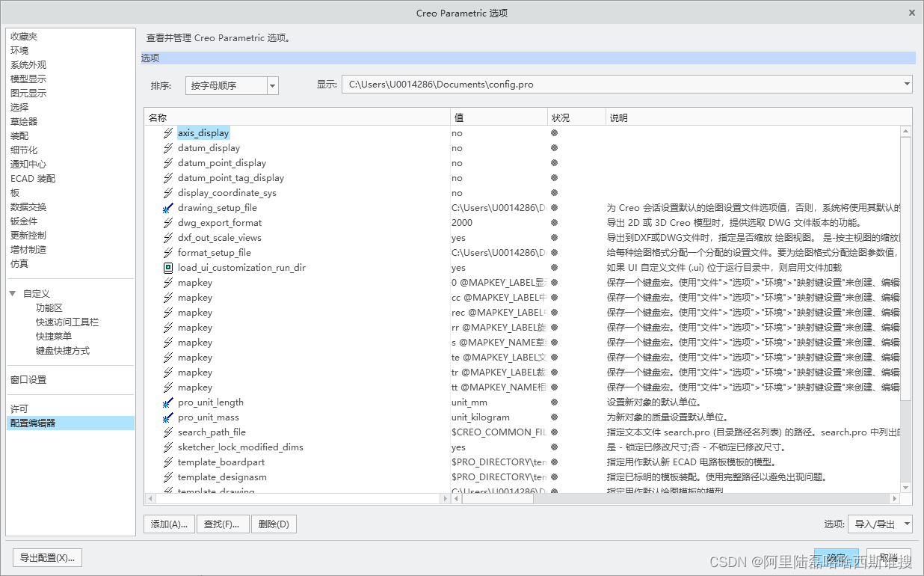The image size is (924, 576).
Task: Select 环境 in the left sidebar
Action: 19,51
